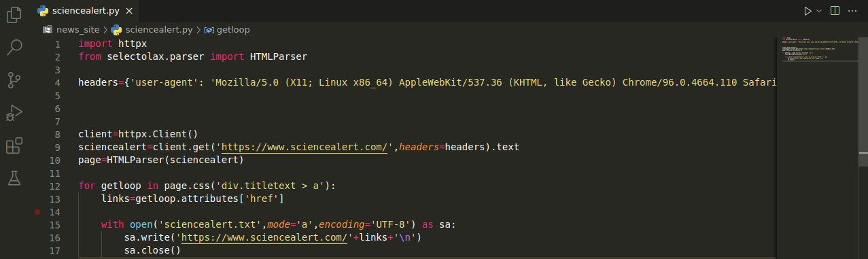
Task: Click 'selectolax.parser' module name
Action: pyautogui.click(x=156, y=56)
